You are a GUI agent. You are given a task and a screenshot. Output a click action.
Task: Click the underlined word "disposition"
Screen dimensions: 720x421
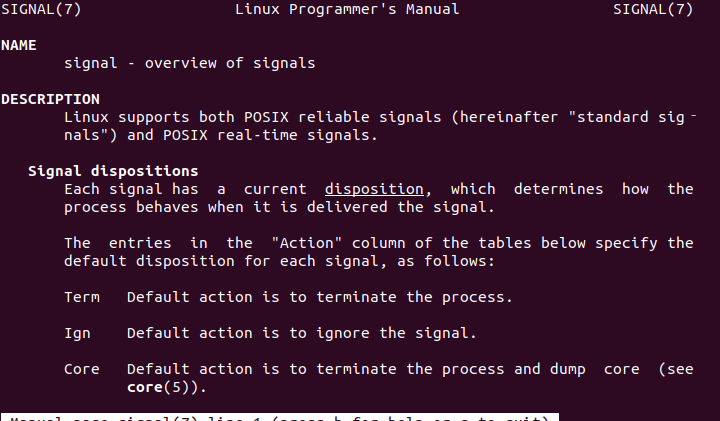pos(375,189)
